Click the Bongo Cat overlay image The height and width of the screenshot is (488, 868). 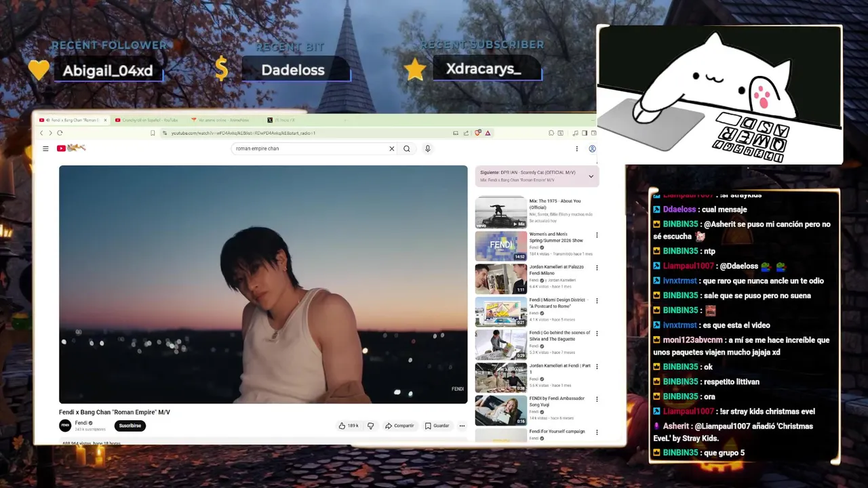(x=719, y=95)
